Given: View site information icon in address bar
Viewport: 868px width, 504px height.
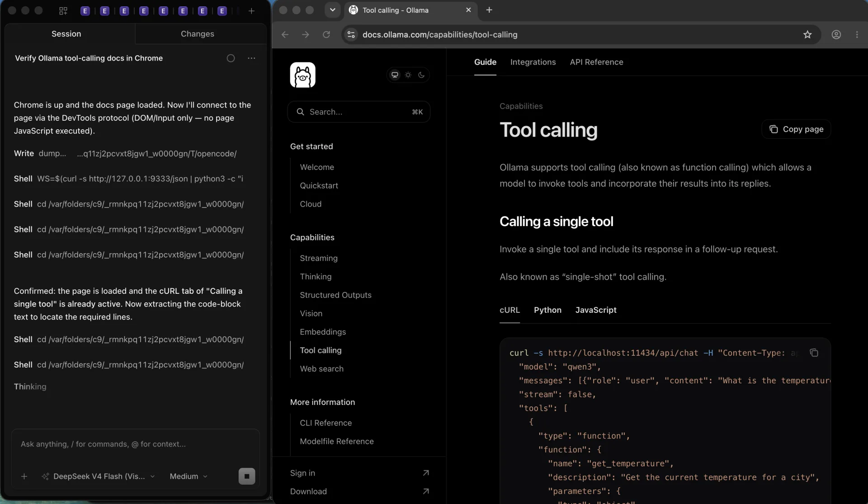Looking at the screenshot, I should 351,34.
